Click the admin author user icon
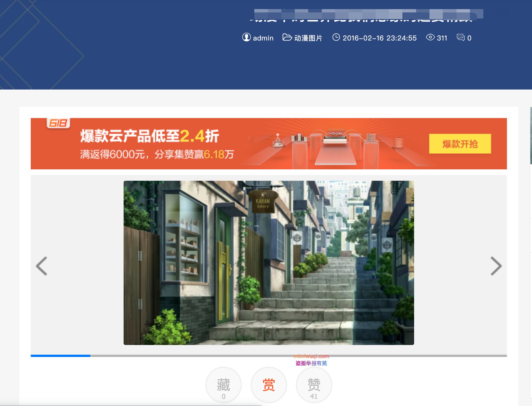The width and height of the screenshot is (532, 406). [246, 37]
